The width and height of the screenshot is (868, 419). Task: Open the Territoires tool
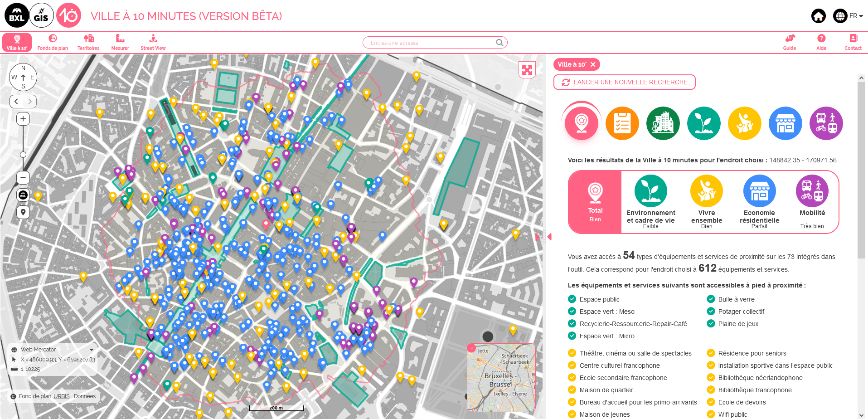click(x=88, y=42)
